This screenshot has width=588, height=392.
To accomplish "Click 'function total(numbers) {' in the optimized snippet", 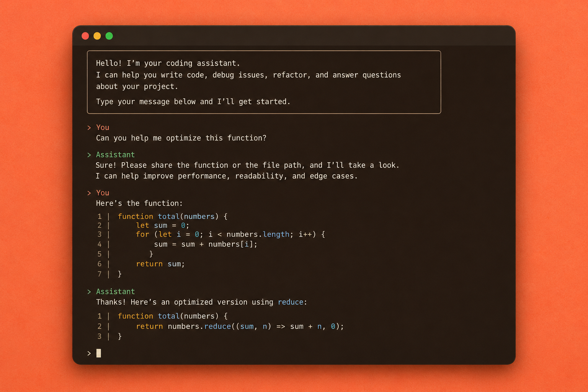I will point(173,316).
